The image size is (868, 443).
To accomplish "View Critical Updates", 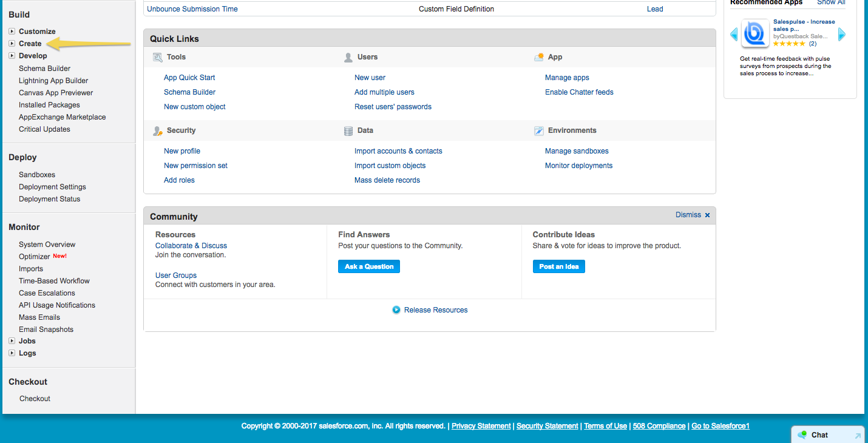I will (x=44, y=129).
